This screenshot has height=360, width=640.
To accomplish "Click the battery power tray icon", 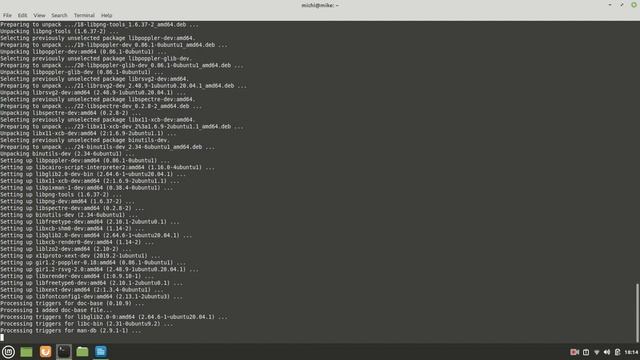I will (618, 352).
